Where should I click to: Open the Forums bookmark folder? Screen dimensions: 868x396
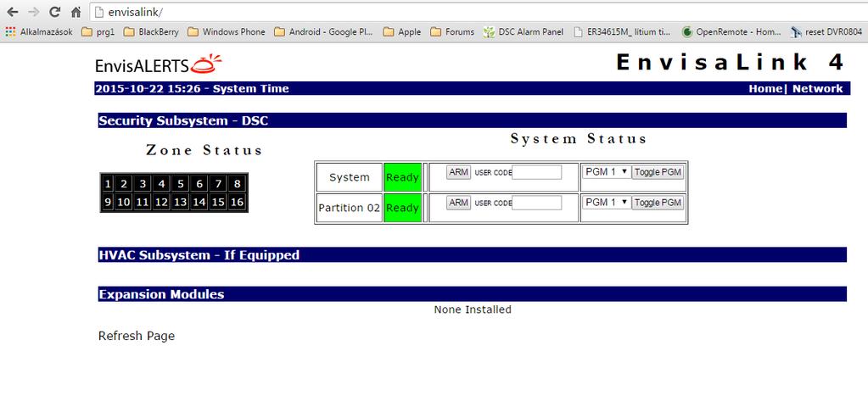point(452,32)
